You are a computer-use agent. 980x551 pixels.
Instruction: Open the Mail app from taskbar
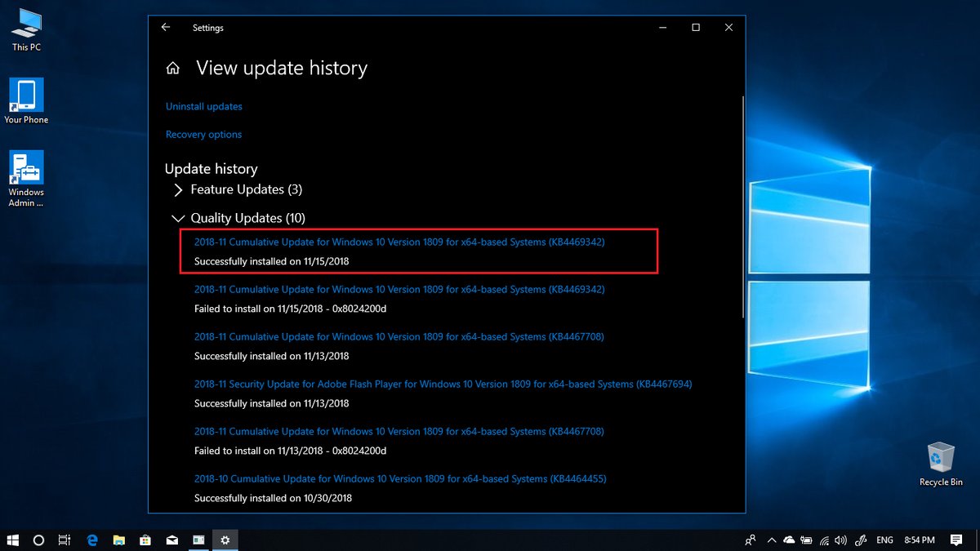[x=171, y=540]
